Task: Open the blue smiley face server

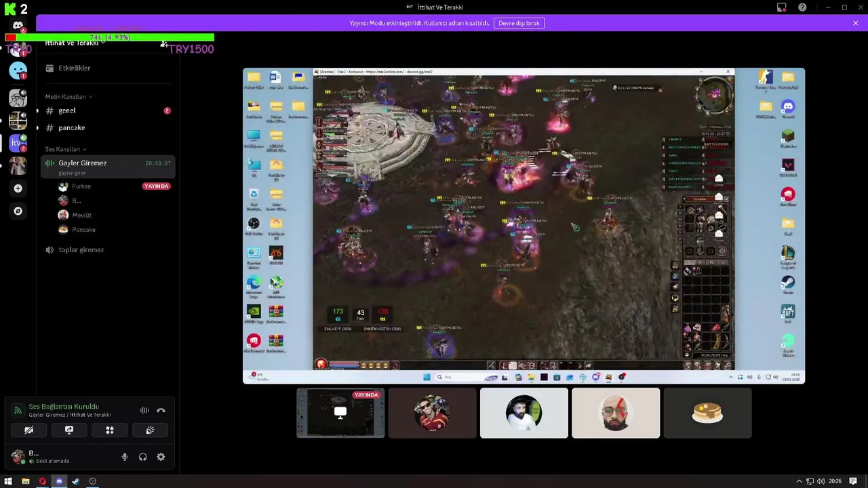Action: 18,70
